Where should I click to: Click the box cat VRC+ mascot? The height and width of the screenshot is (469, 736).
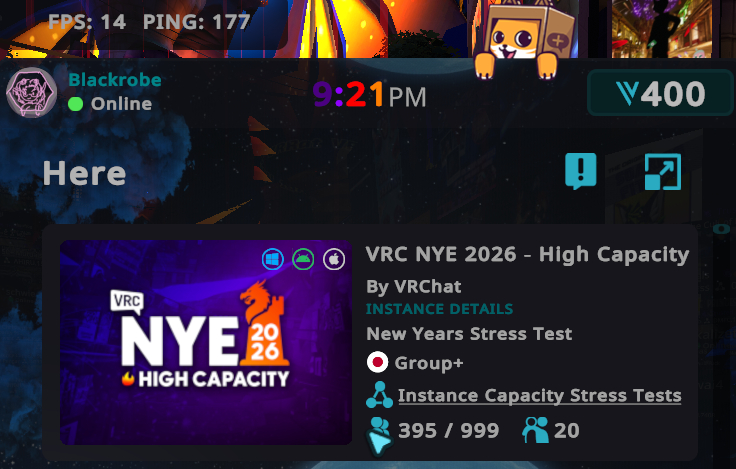(521, 40)
